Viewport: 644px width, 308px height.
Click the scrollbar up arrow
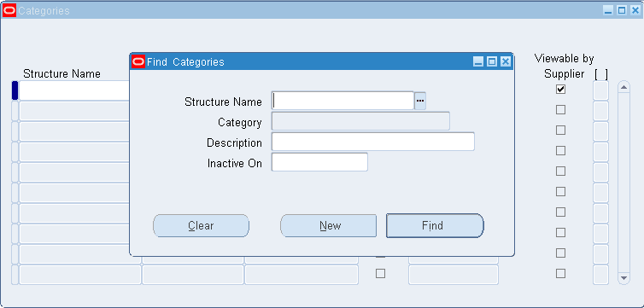coord(624,87)
